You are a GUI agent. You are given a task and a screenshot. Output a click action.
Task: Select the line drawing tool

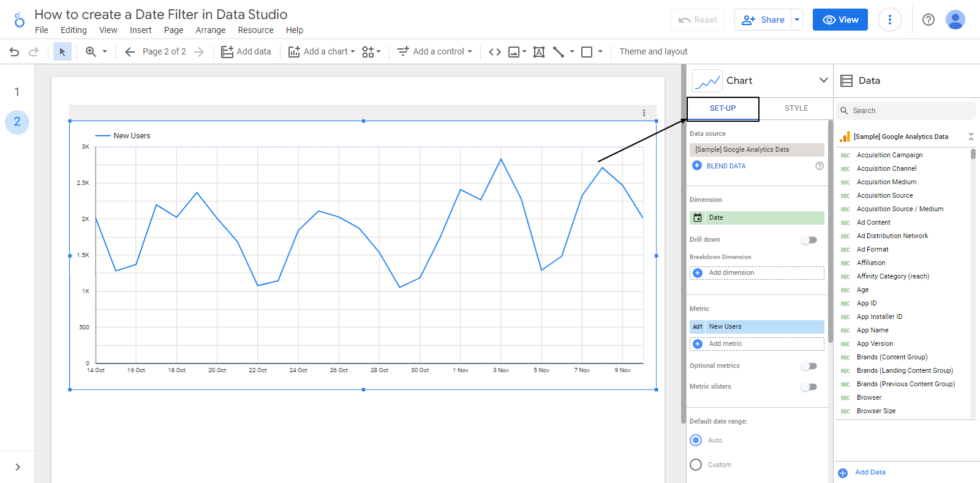coord(559,52)
